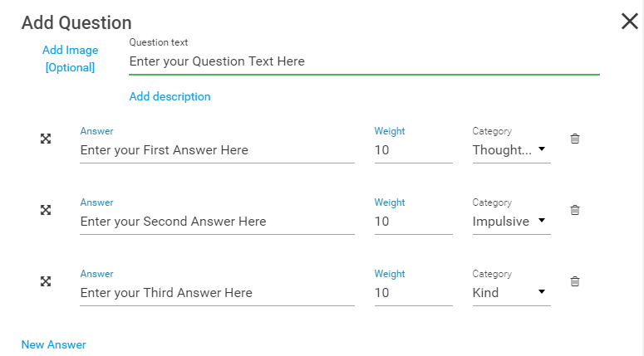Click the third Answer text field
644x356 pixels.
[217, 293]
